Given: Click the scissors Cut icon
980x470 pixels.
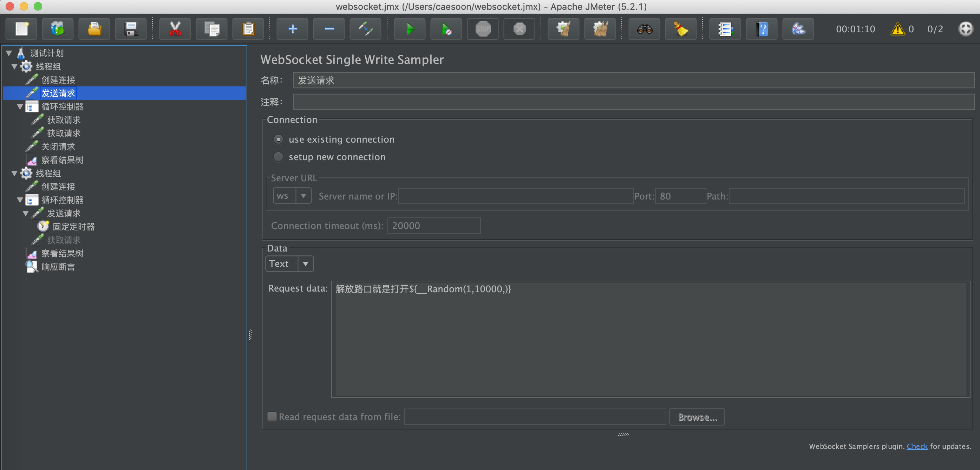Looking at the screenshot, I should 175,29.
